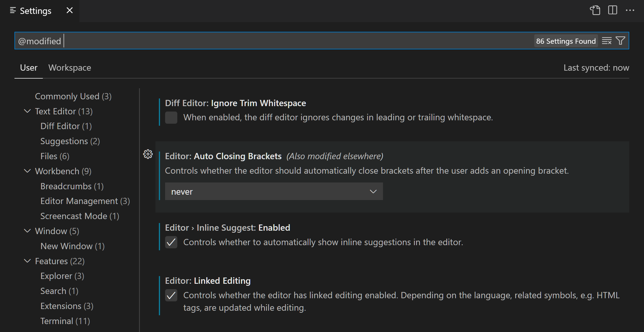Toggle the Editor Inline Suggest Enabled checkbox
The image size is (644, 332).
click(171, 242)
